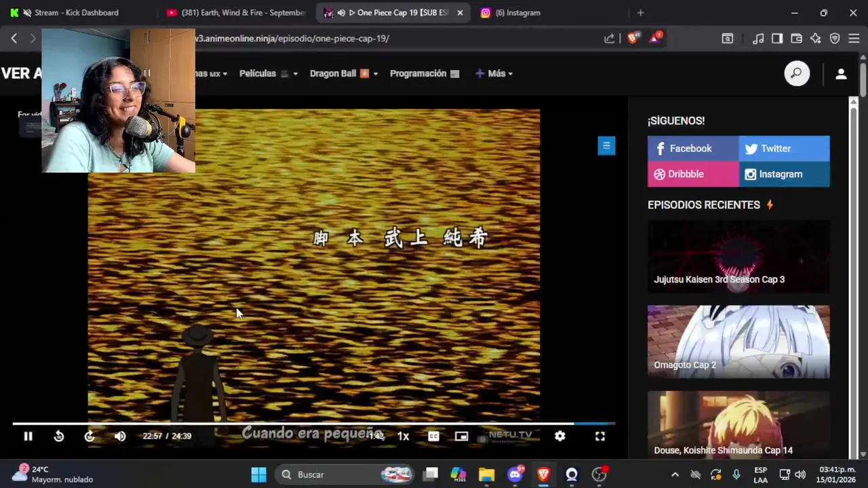The image size is (868, 488).
Task: Open the ESP LAA language selector
Action: tap(761, 474)
